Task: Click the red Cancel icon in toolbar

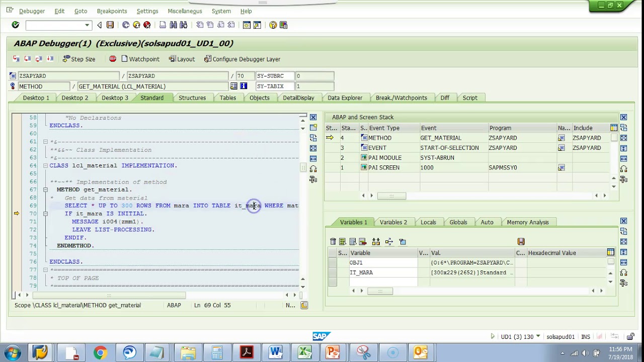Action: click(x=147, y=25)
